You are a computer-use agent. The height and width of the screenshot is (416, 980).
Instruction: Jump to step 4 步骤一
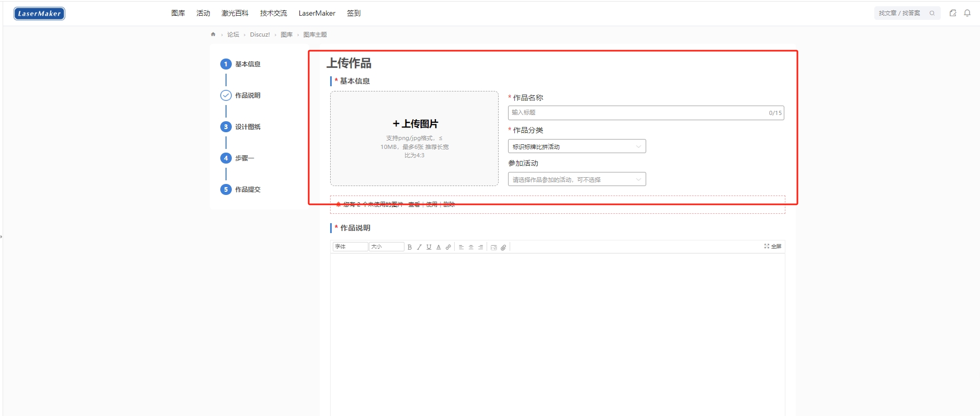pos(238,158)
